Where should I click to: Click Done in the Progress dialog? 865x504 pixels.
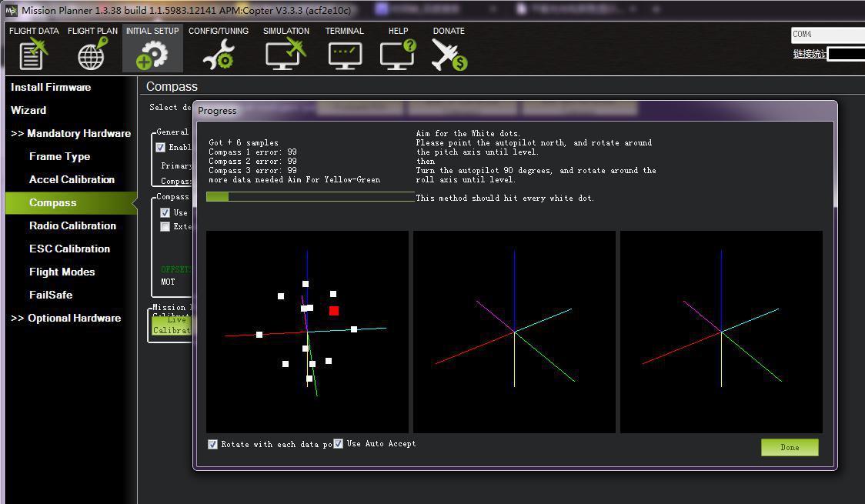pyautogui.click(x=790, y=447)
